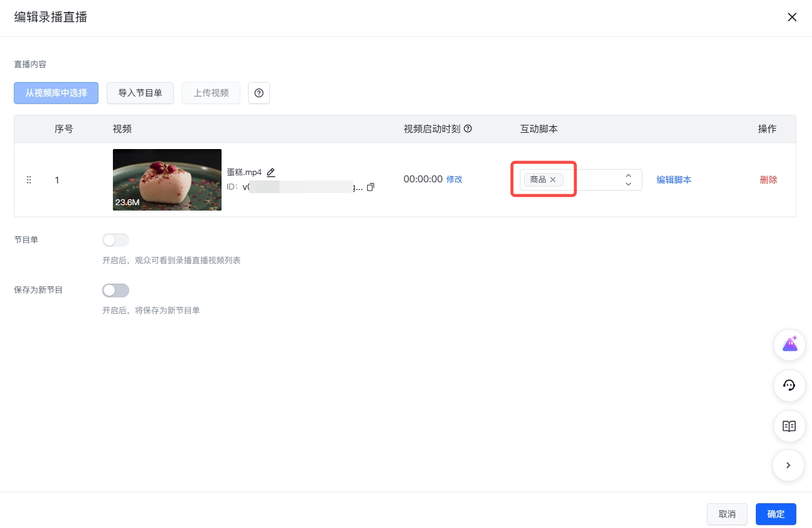Toggle the 节目单 switch
Screen dimensions: 812x528
116,240
